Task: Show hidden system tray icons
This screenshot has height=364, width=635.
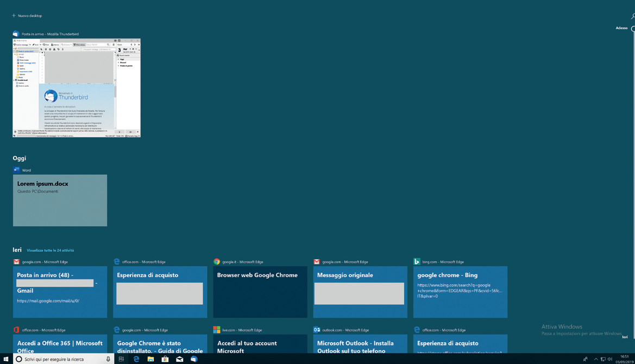Action: [x=596, y=359]
